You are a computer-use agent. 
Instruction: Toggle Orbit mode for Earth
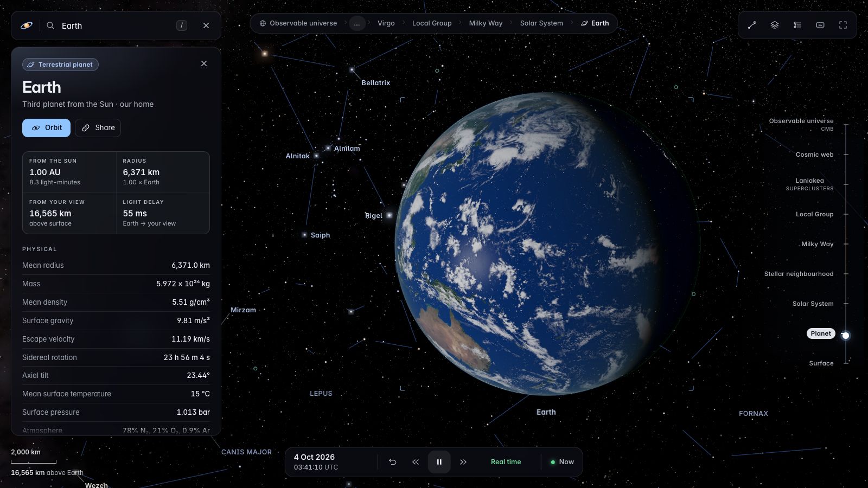point(46,128)
